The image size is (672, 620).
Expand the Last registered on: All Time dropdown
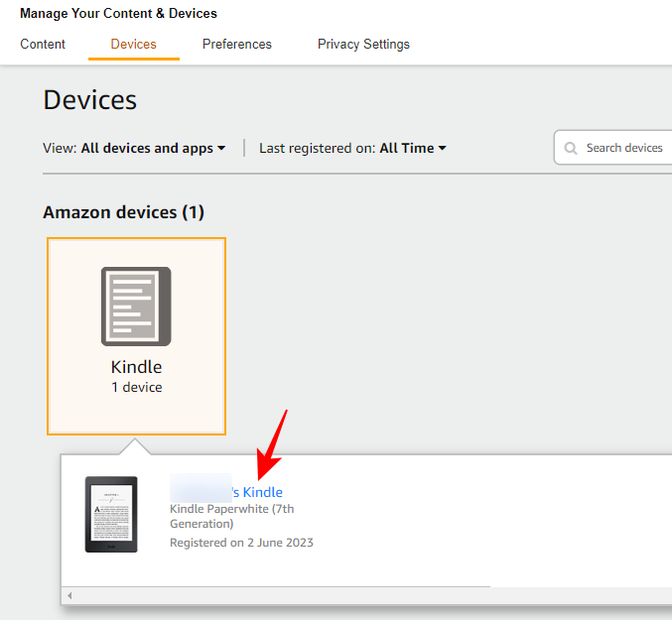point(352,148)
